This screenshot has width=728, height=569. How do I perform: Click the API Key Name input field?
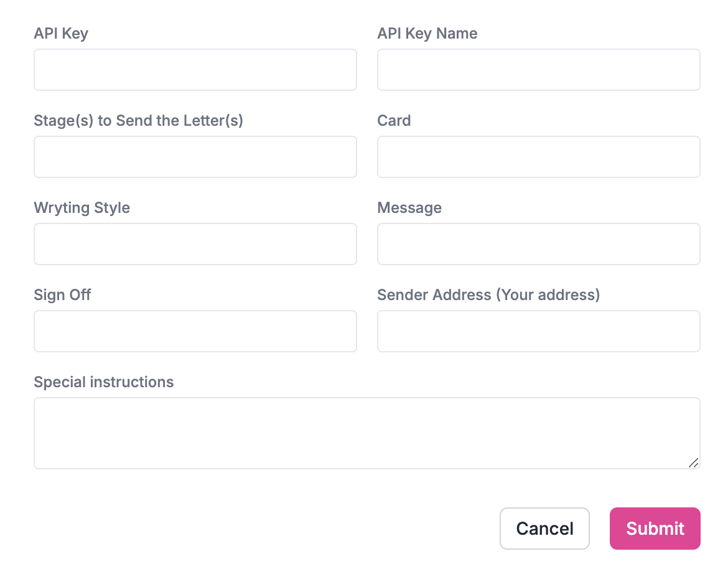[x=538, y=70]
